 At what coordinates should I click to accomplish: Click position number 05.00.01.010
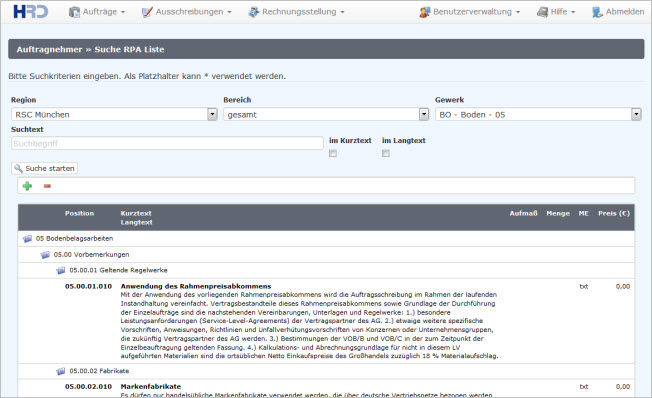tap(89, 287)
